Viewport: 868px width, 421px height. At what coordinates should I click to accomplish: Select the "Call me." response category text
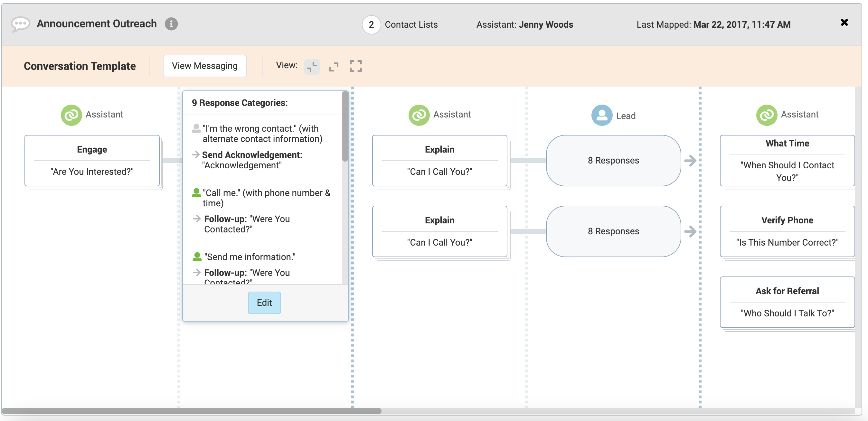point(267,198)
